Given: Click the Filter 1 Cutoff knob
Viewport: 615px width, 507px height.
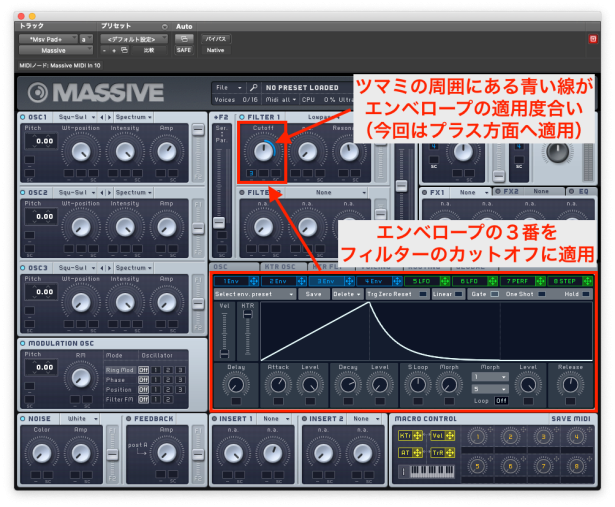Looking at the screenshot, I should (x=263, y=151).
